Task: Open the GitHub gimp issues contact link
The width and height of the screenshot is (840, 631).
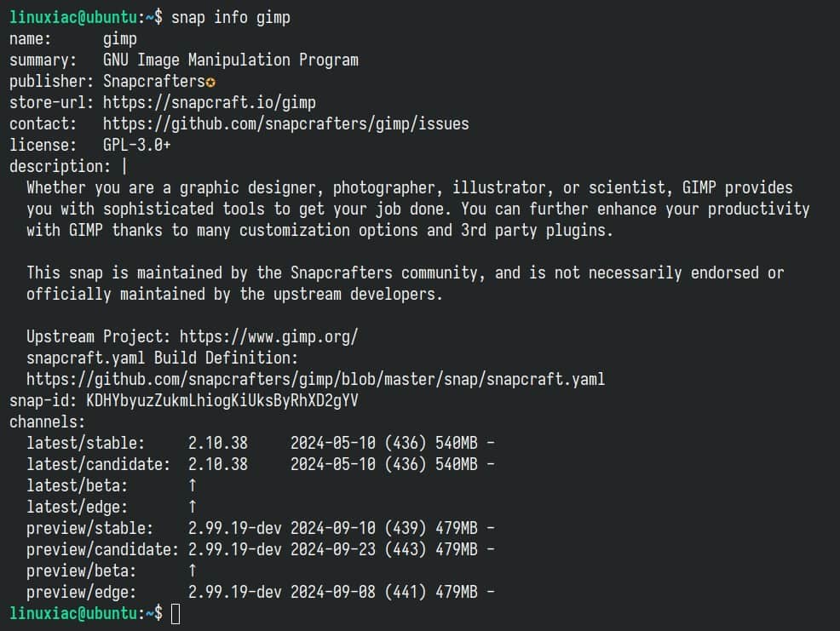Action: (286, 123)
